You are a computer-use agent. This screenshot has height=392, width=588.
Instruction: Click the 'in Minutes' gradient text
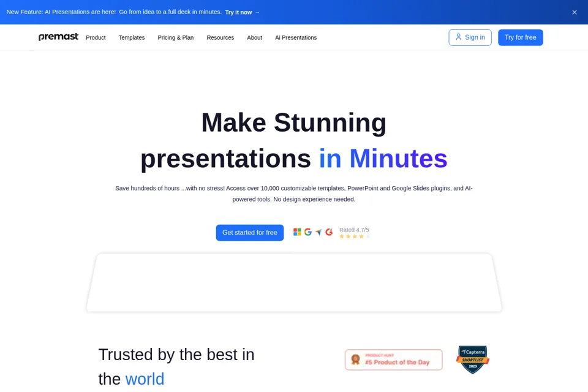pos(383,158)
